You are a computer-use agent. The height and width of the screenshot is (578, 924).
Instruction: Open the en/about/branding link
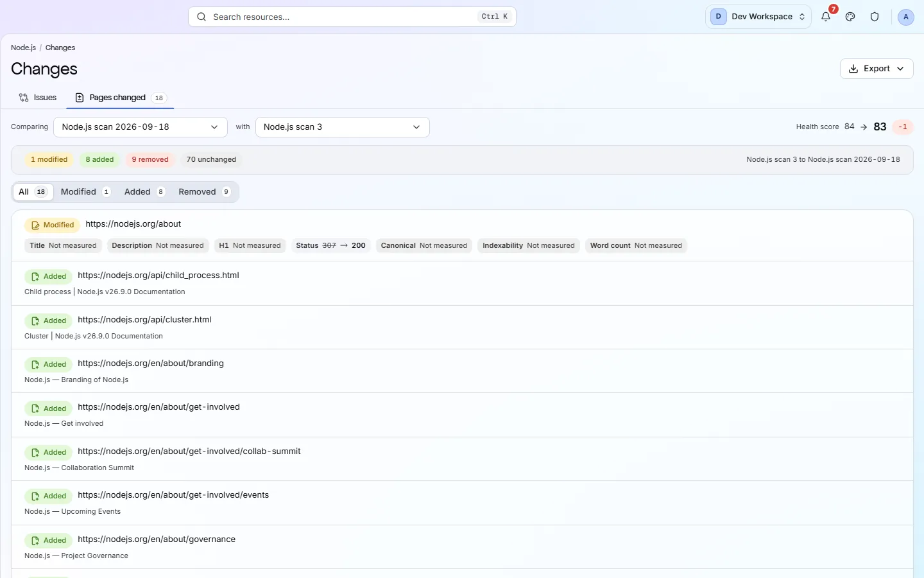click(x=151, y=363)
